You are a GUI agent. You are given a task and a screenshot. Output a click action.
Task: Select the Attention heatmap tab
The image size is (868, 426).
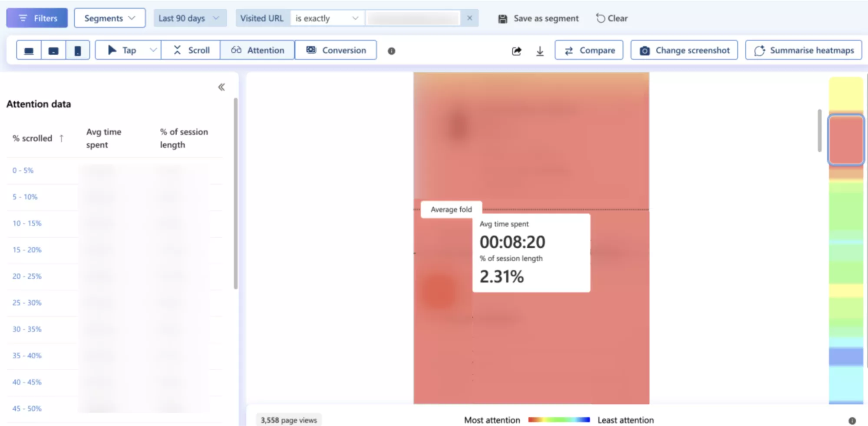click(x=257, y=50)
